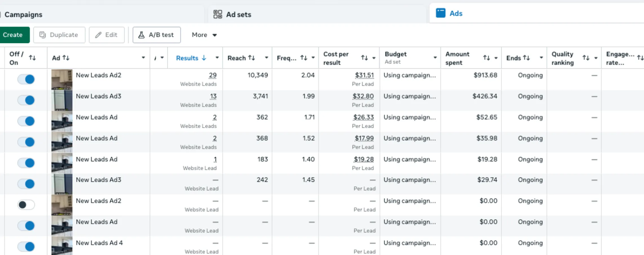
Task: Open the Quality ranking column dropdown
Action: pyautogui.click(x=596, y=58)
